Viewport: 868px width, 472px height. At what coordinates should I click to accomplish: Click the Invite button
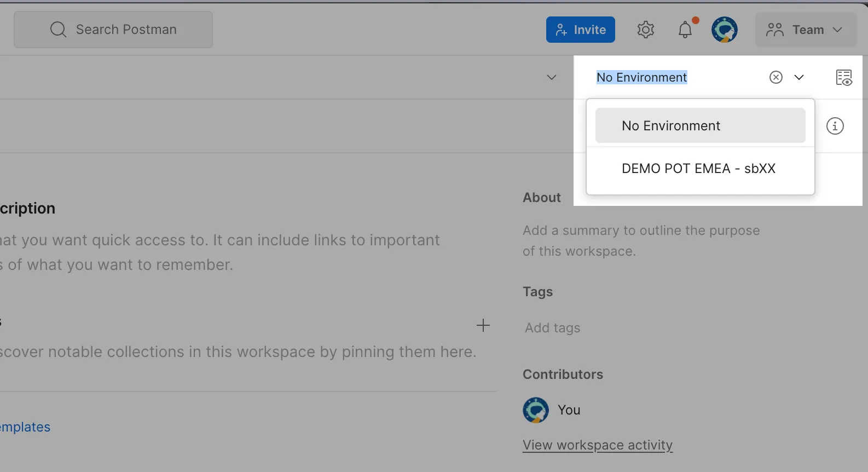(581, 30)
